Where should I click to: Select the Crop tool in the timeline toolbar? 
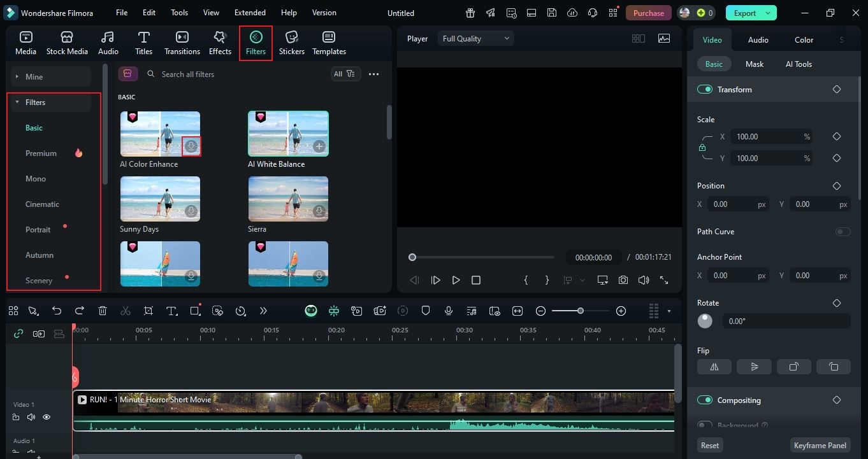pyautogui.click(x=148, y=311)
